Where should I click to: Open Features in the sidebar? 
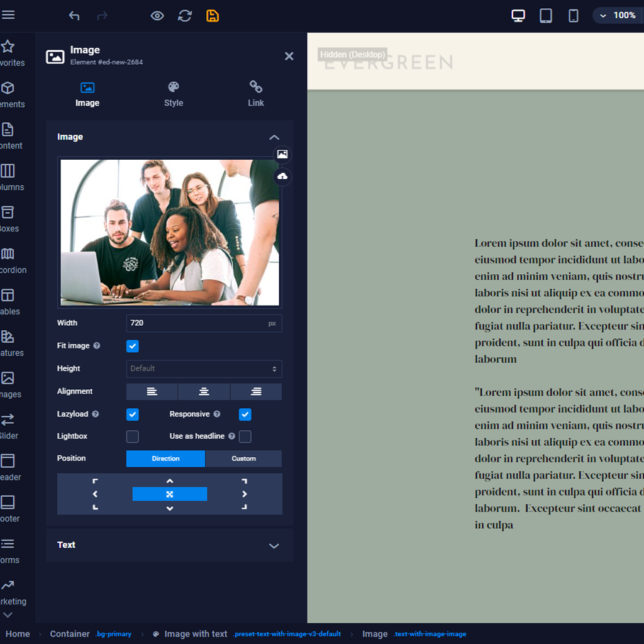tap(11, 344)
